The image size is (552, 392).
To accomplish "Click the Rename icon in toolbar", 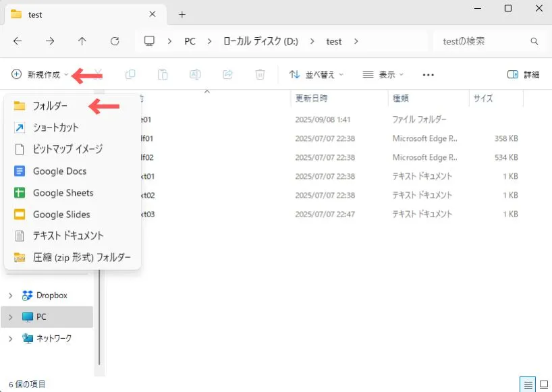I will tap(195, 74).
